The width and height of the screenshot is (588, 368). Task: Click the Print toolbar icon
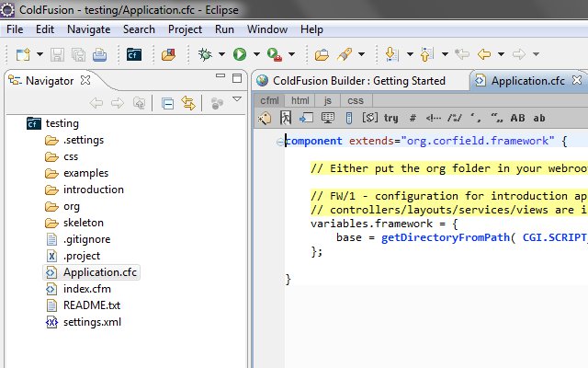coord(100,54)
